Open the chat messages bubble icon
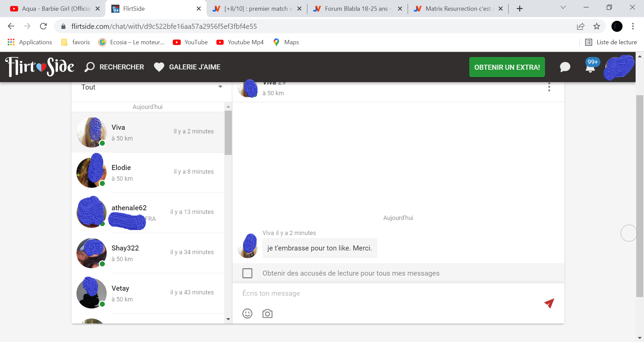This screenshot has width=644, height=342. (565, 67)
